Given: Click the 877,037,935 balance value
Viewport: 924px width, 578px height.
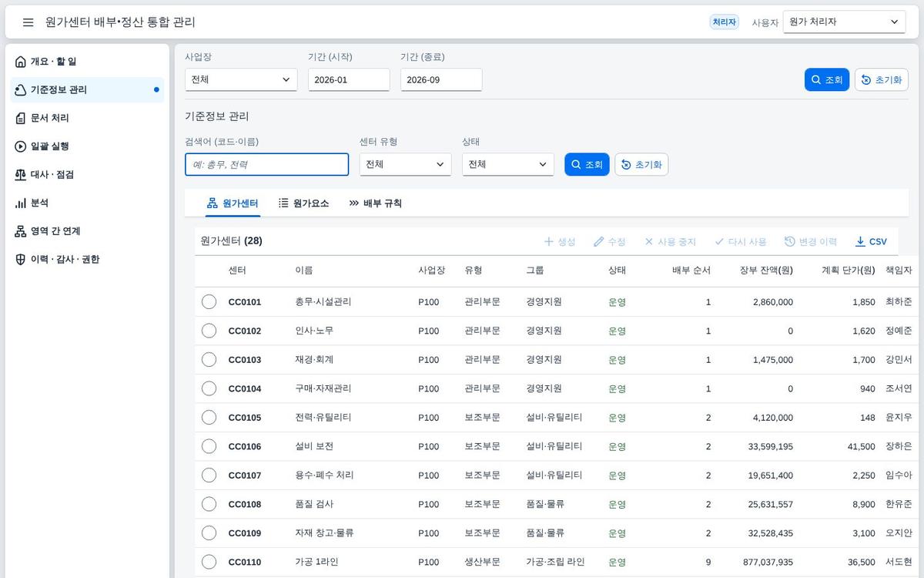Looking at the screenshot, I should tap(763, 563).
